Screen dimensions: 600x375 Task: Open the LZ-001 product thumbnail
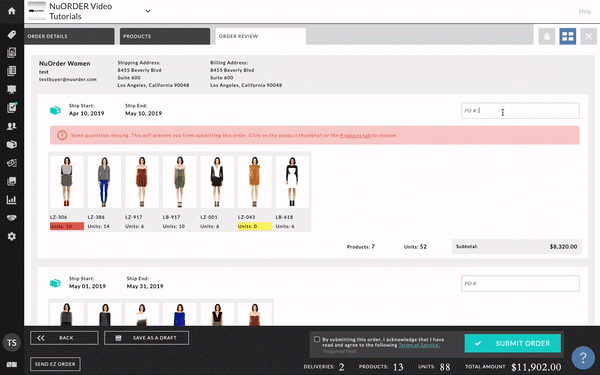coord(217,182)
